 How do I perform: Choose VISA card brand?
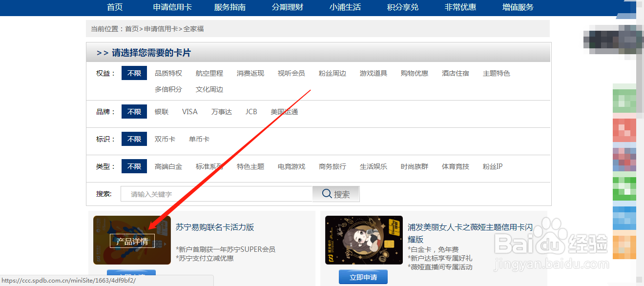pos(190,112)
